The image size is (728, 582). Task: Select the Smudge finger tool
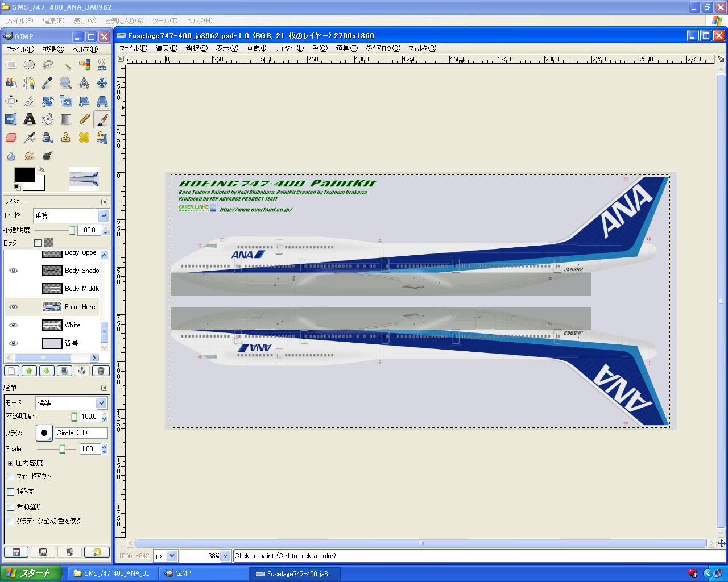coord(29,156)
